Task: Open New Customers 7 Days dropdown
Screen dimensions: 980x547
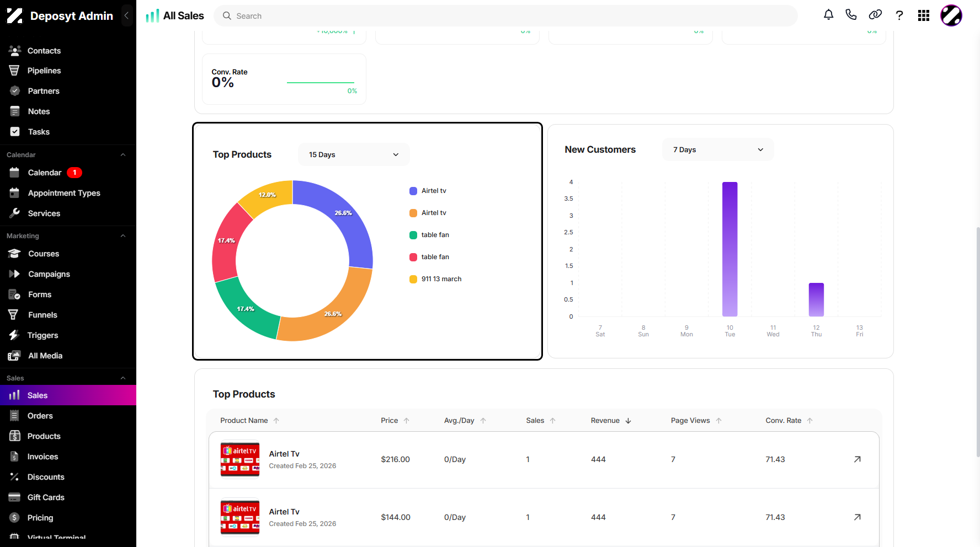Action: (x=718, y=149)
